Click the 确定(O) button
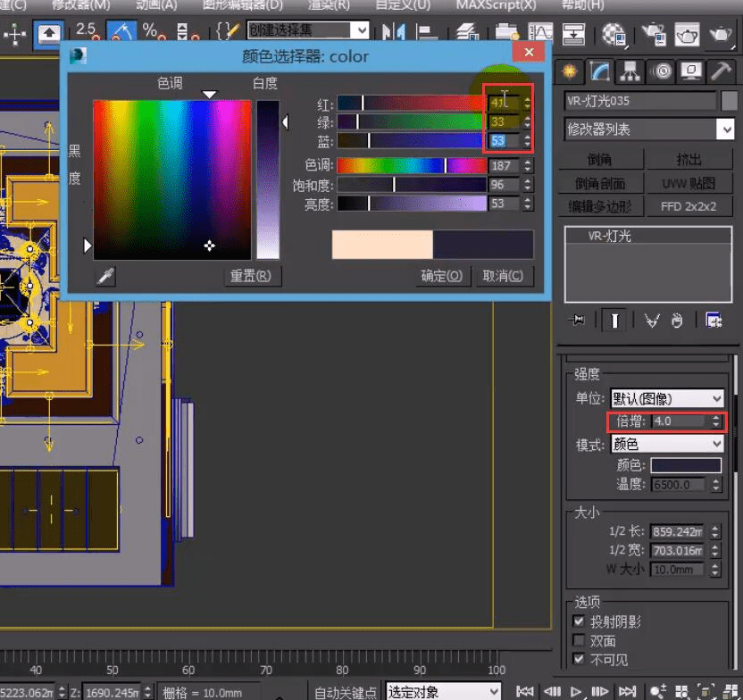This screenshot has height=700, width=743. click(441, 276)
